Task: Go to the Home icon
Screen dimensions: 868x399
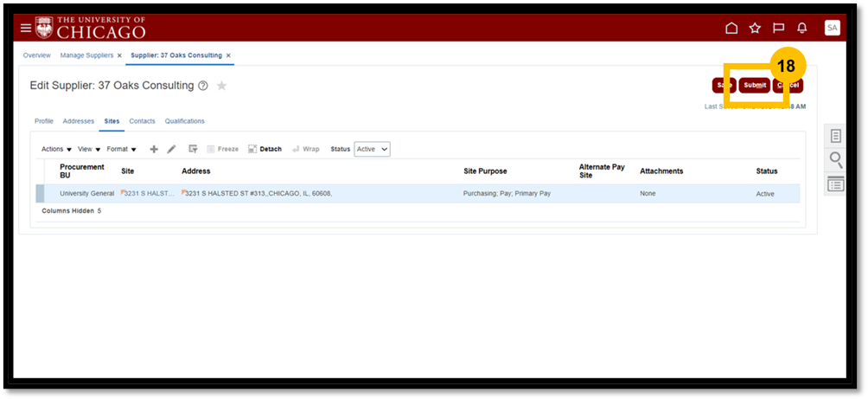Action: point(731,29)
